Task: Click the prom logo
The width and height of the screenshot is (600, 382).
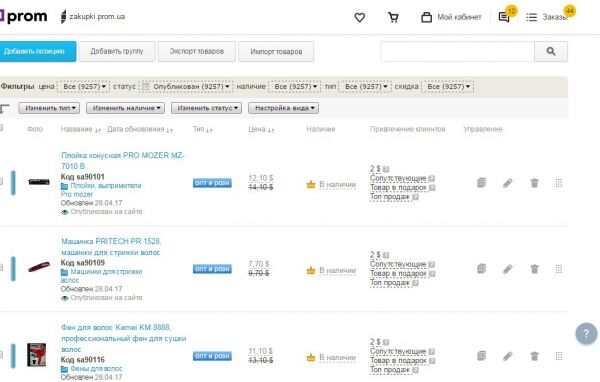Action: (x=24, y=16)
